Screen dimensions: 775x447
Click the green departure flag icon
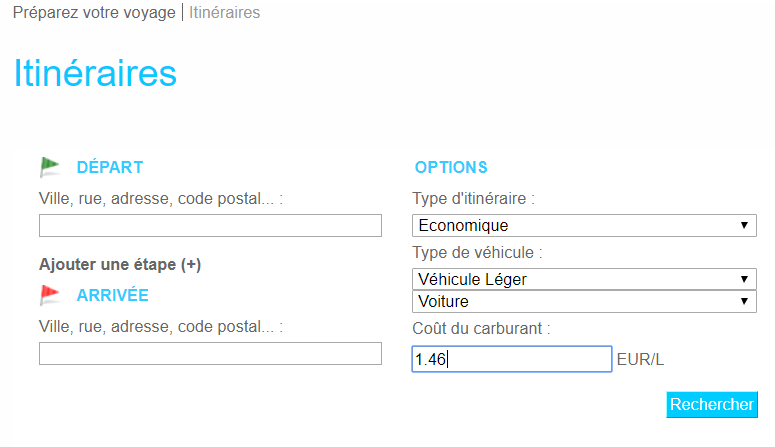(x=50, y=167)
